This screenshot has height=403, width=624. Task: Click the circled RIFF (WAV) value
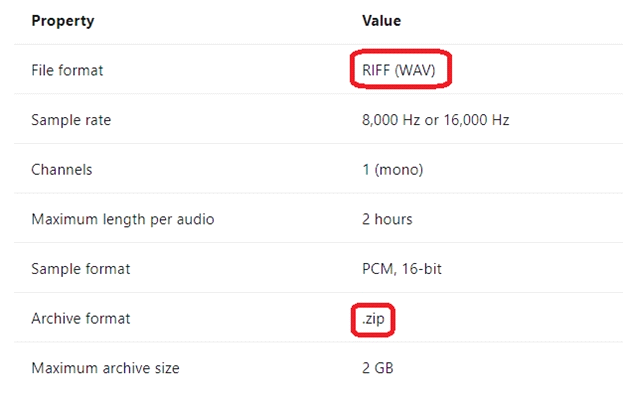(398, 70)
